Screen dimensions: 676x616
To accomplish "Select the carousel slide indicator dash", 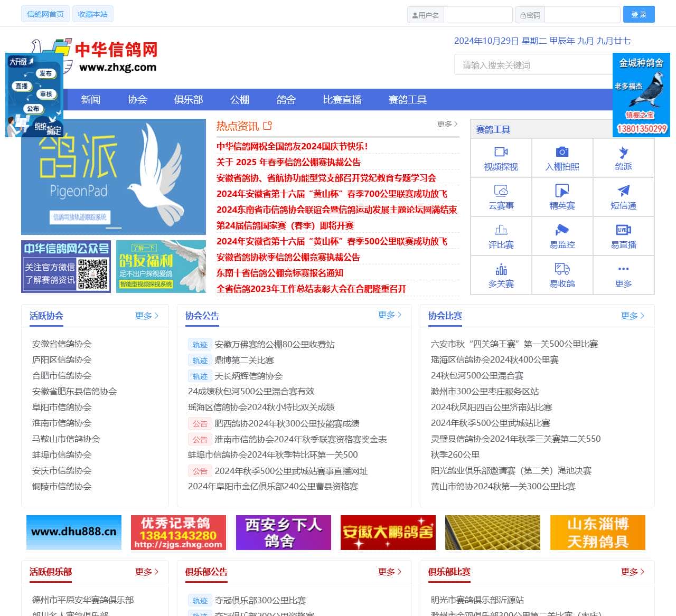I will click(114, 228).
